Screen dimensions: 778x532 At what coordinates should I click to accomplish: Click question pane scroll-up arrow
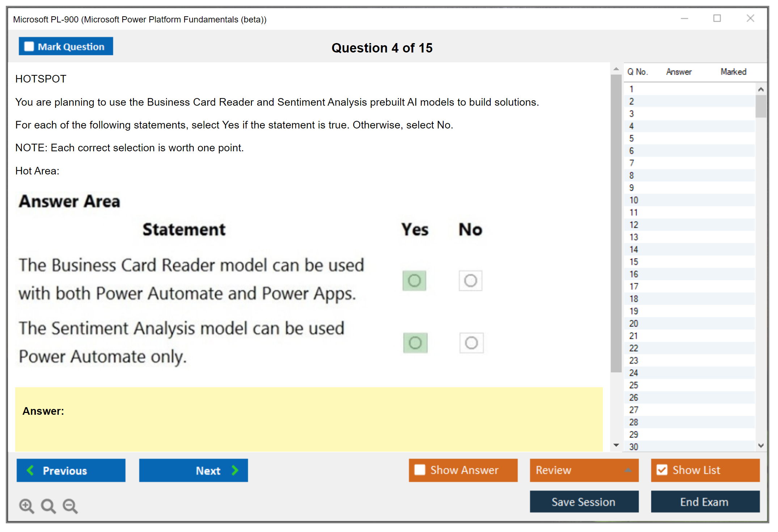pyautogui.click(x=616, y=69)
